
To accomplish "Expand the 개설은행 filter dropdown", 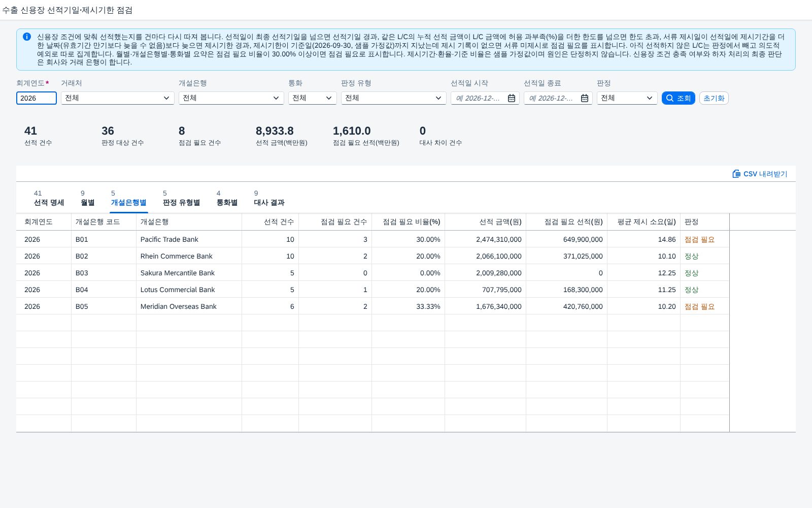I will pos(276,98).
